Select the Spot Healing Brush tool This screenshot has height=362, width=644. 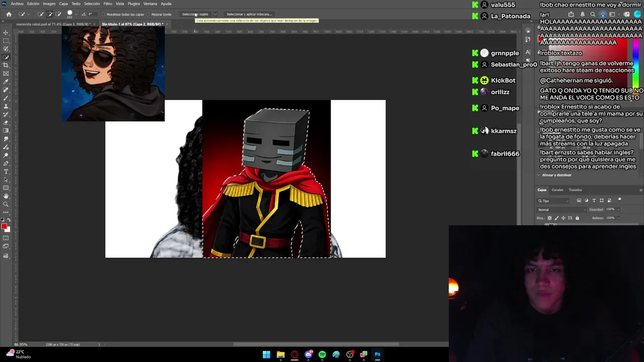tap(6, 90)
